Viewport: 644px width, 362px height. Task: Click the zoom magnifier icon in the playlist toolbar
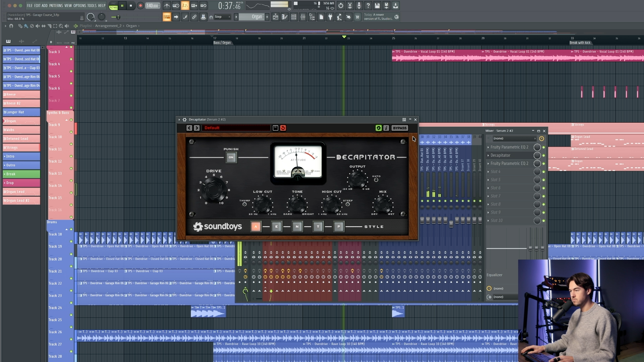[61, 26]
